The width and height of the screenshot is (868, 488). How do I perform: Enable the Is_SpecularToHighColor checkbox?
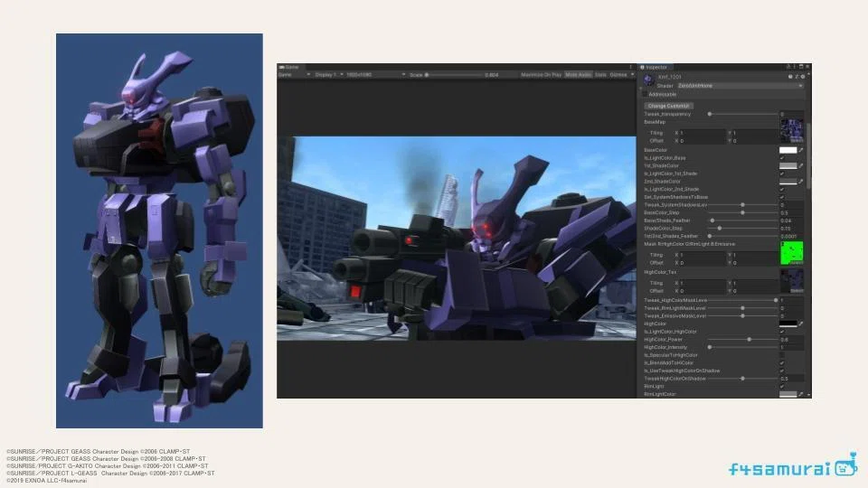point(782,355)
